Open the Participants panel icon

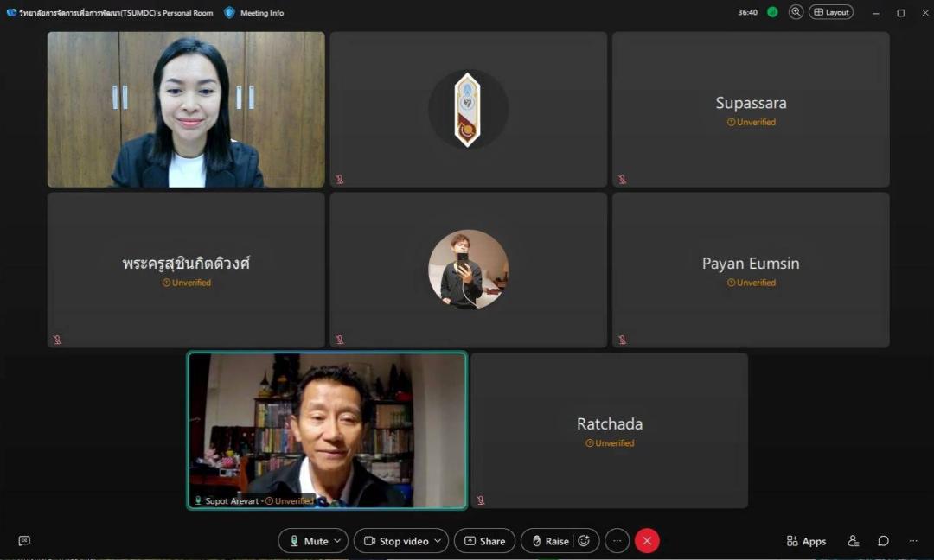854,541
